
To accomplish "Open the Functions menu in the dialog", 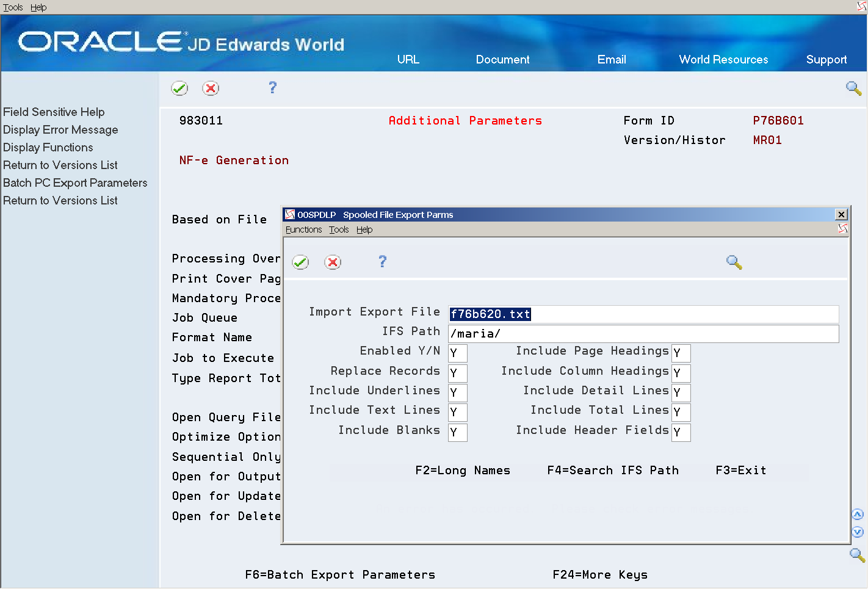I will point(303,229).
